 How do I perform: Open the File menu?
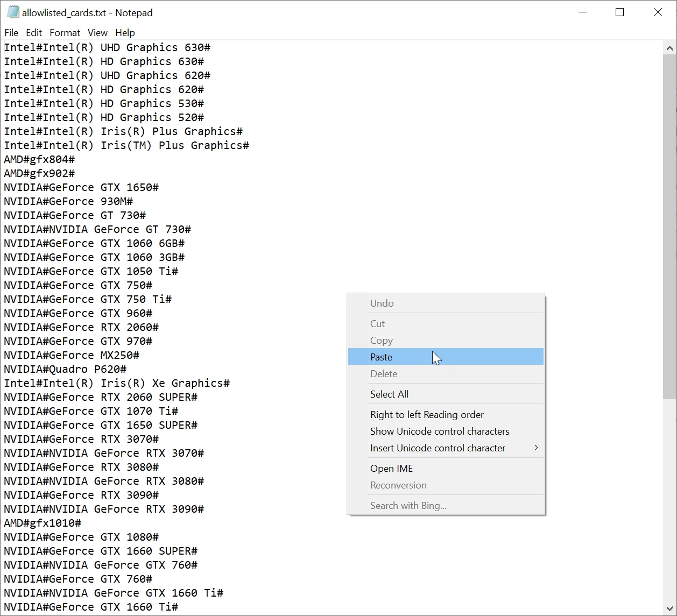coord(11,33)
